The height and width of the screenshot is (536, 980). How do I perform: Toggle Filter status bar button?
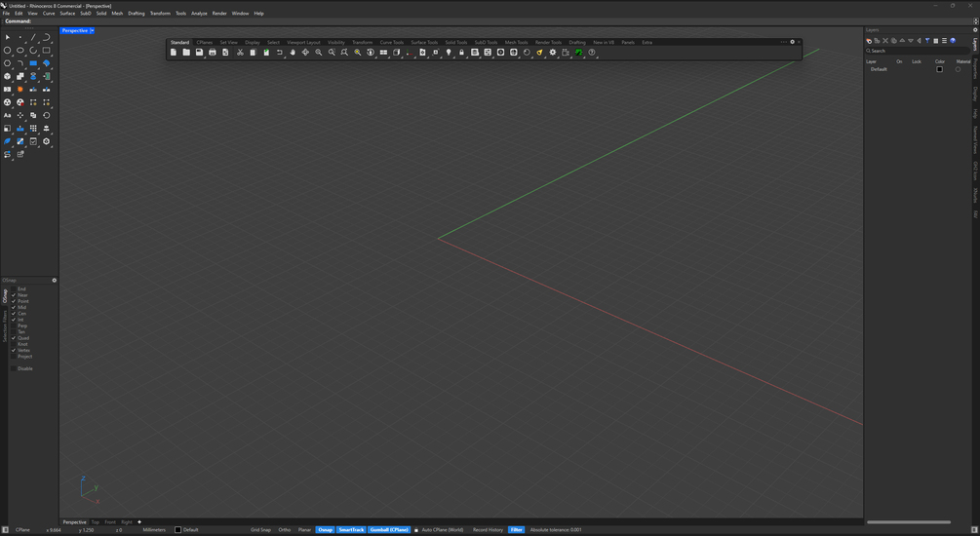pyautogui.click(x=516, y=530)
